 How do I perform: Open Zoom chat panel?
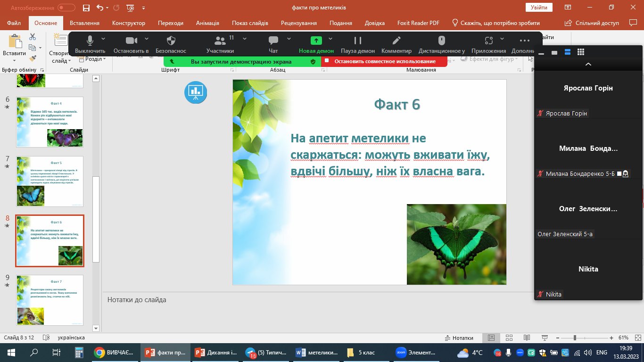coord(273,45)
